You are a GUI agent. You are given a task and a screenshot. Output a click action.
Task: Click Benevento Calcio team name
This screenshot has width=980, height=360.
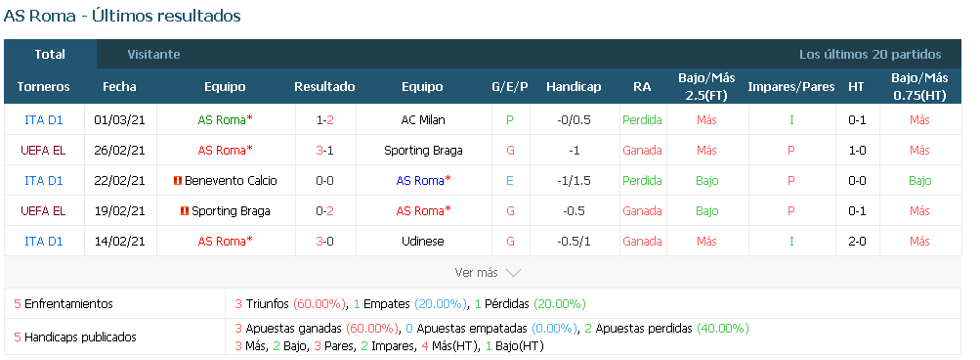click(232, 181)
